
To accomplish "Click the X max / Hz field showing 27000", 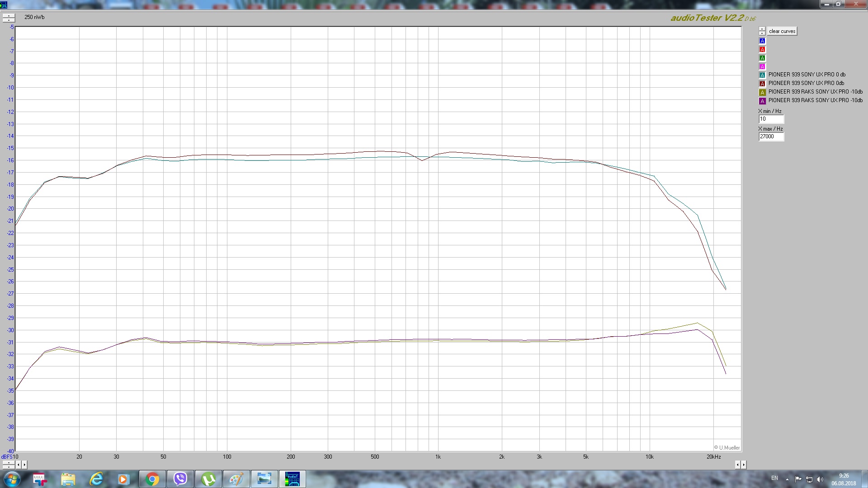I will (771, 136).
